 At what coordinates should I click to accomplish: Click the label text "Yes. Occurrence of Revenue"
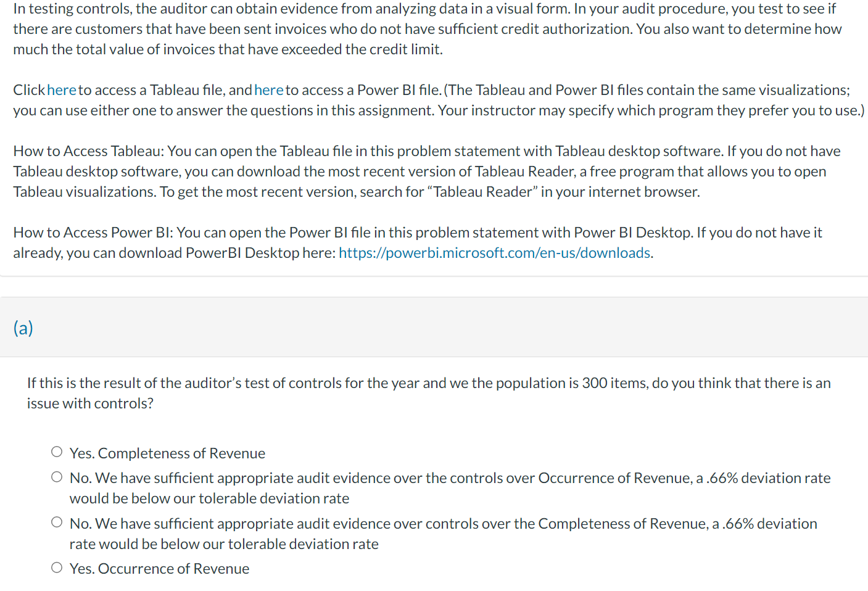coord(159,568)
